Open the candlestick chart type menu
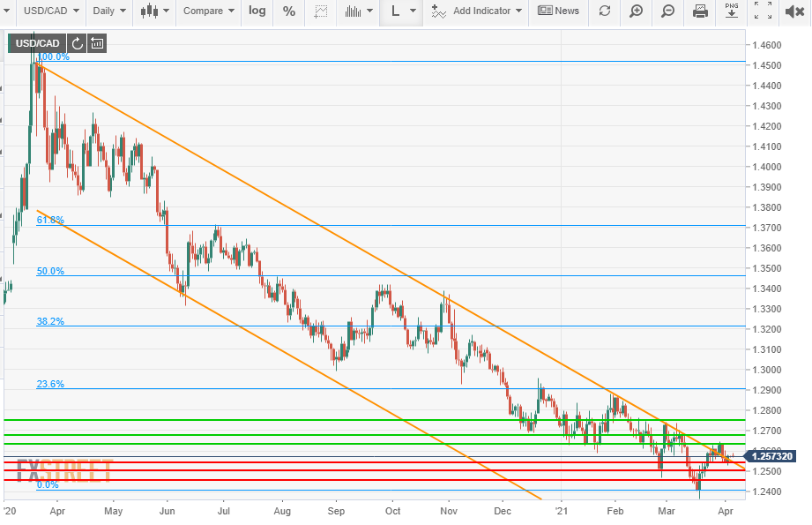Image resolution: width=812 pixels, height=525 pixels. click(x=154, y=11)
